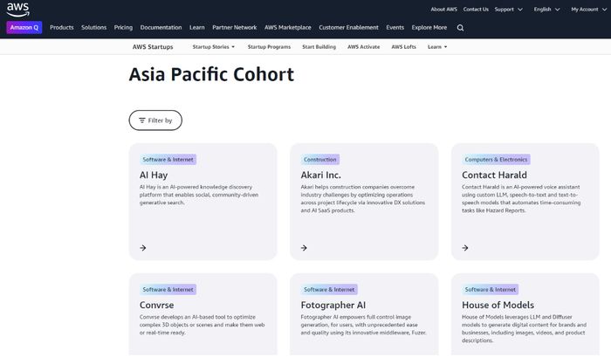Open Customer Enablement menu
The width and height of the screenshot is (611, 364).
[349, 28]
